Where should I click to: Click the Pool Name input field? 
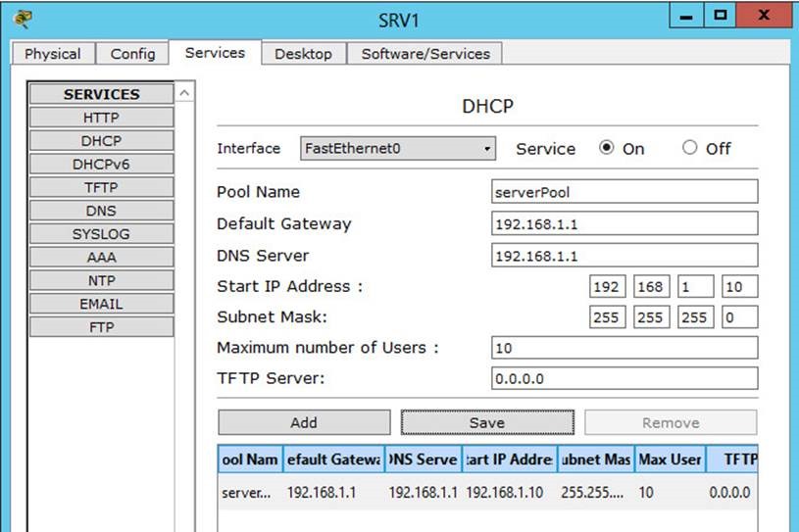tap(624, 192)
